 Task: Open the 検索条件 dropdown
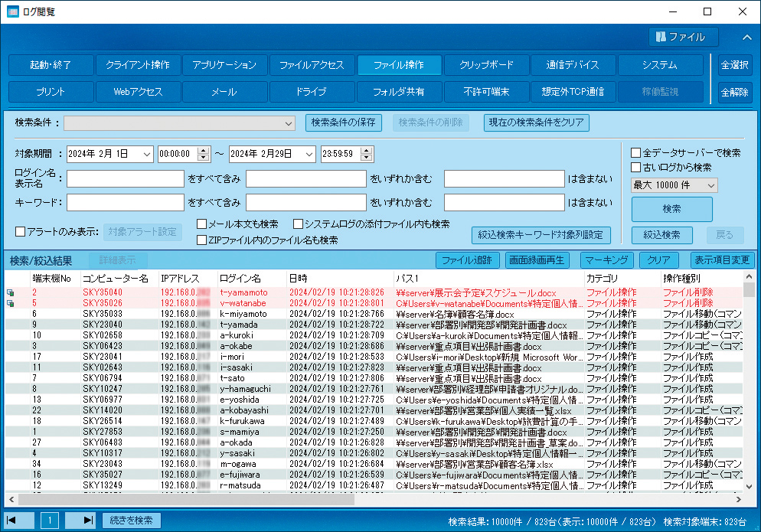179,123
